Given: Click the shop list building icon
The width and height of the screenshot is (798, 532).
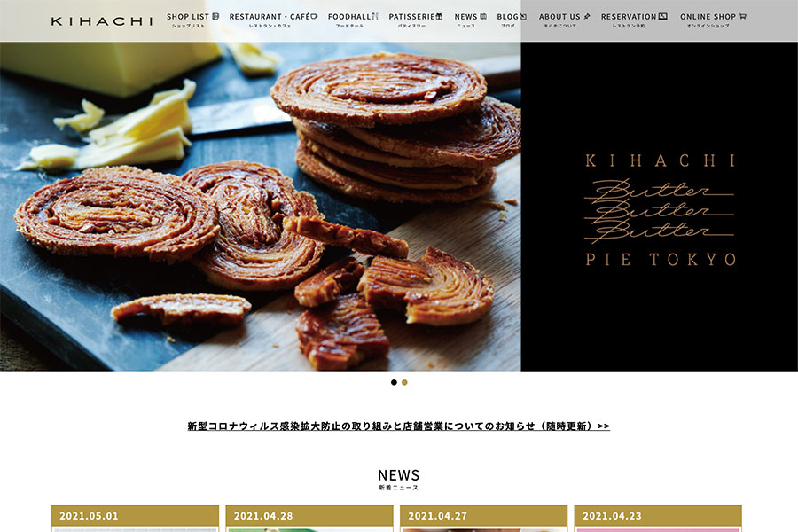Looking at the screenshot, I should click(x=215, y=16).
